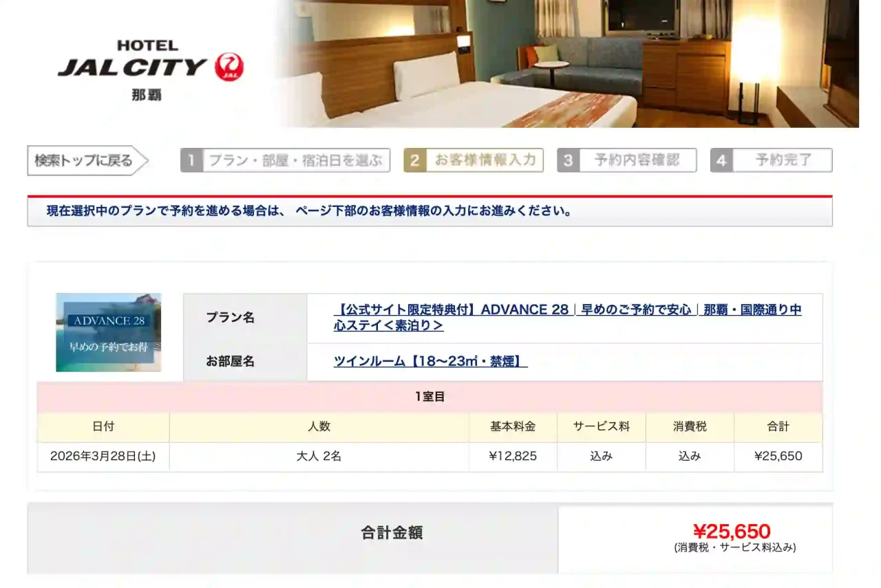Open the ADVANCE 28 plan thumbnail image
The height and width of the screenshot is (588, 881).
(x=109, y=332)
